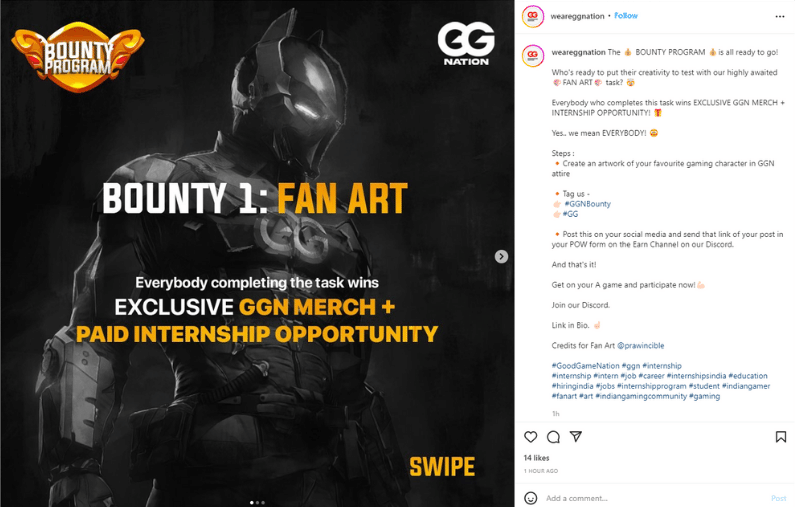Save the post with the bookmark icon

781,437
